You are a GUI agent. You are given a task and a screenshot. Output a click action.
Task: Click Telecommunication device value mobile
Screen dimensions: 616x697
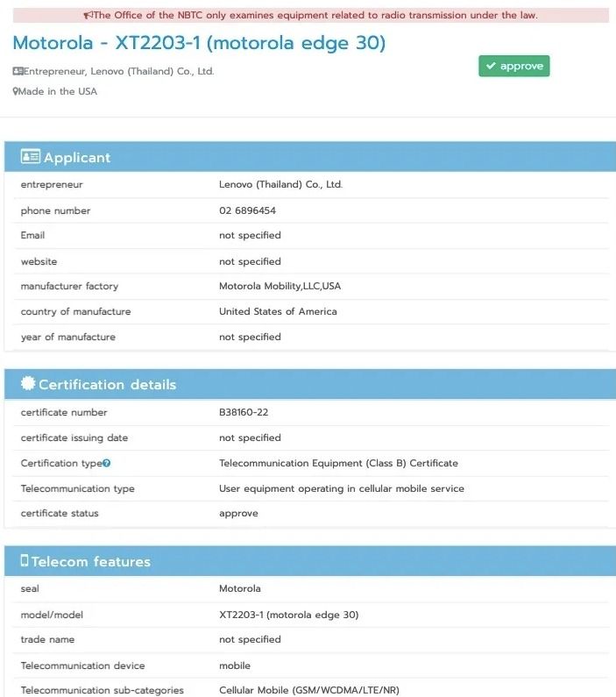coord(235,665)
